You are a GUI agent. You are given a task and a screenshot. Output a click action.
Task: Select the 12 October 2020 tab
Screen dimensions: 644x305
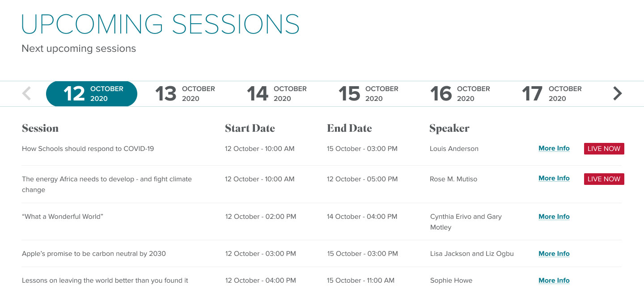tap(92, 94)
